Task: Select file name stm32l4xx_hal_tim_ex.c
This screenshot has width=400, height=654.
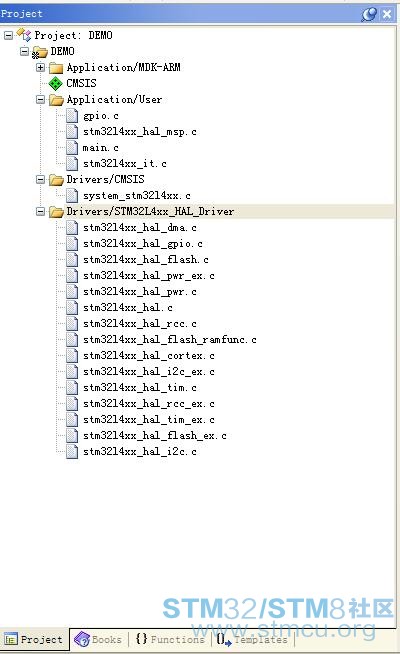Action: pos(149,420)
